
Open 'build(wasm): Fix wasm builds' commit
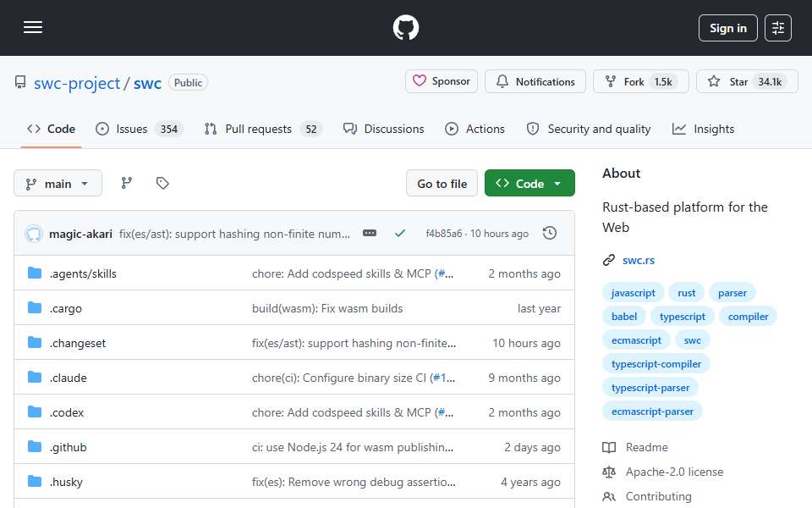tap(327, 308)
